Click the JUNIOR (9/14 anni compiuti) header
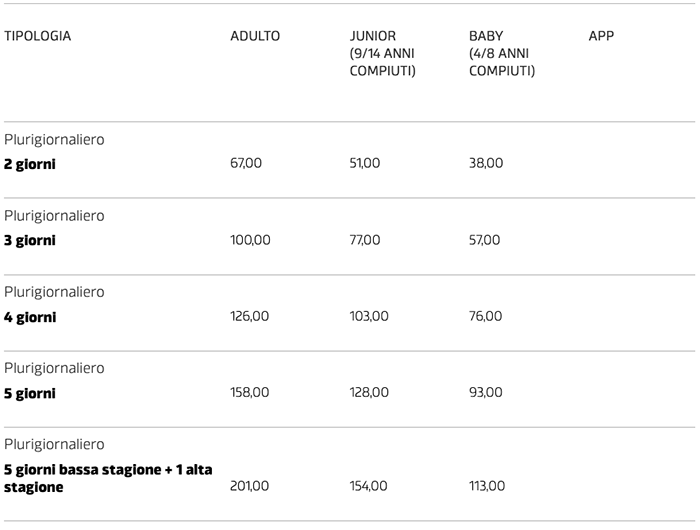The image size is (700, 530). [382, 53]
